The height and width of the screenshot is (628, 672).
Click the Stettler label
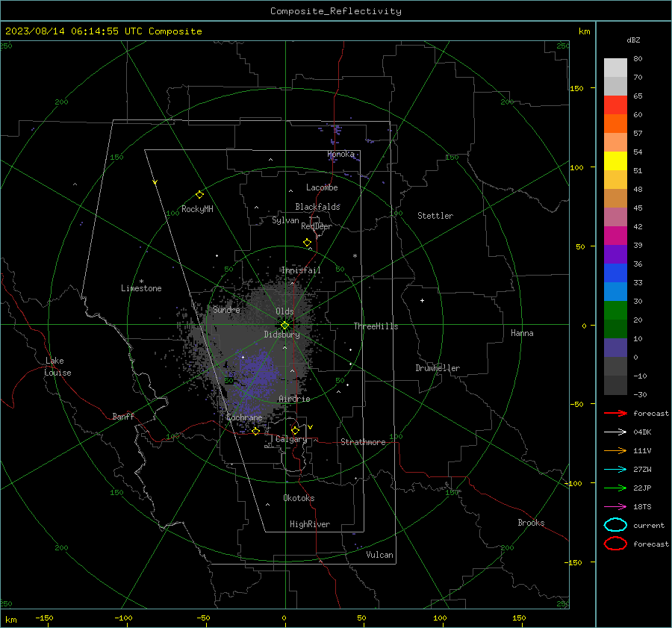435,216
